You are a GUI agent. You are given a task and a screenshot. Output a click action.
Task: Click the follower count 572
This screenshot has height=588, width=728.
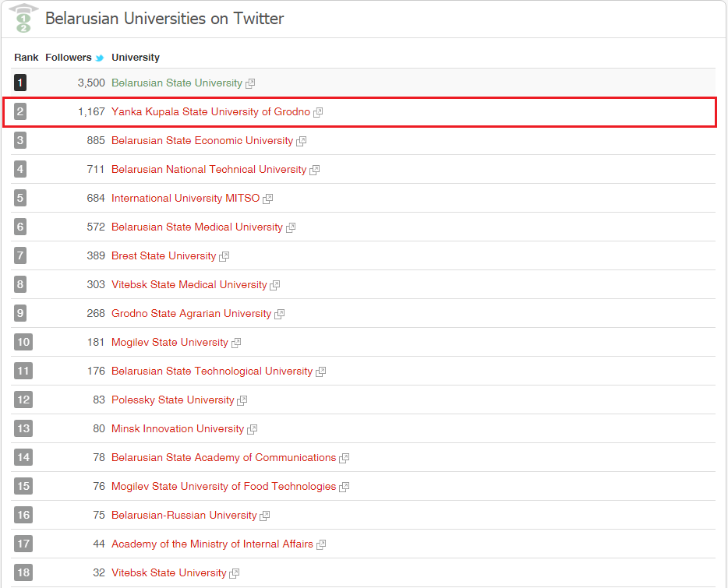tap(96, 227)
